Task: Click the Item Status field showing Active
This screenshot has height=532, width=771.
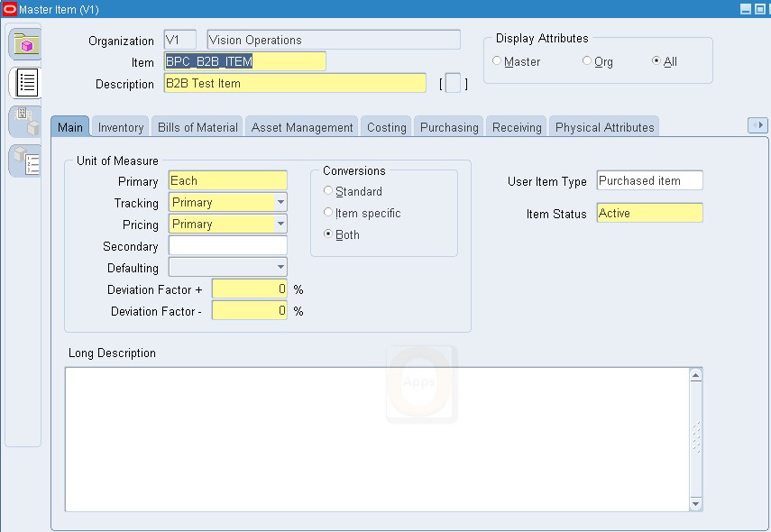Action: pos(649,214)
